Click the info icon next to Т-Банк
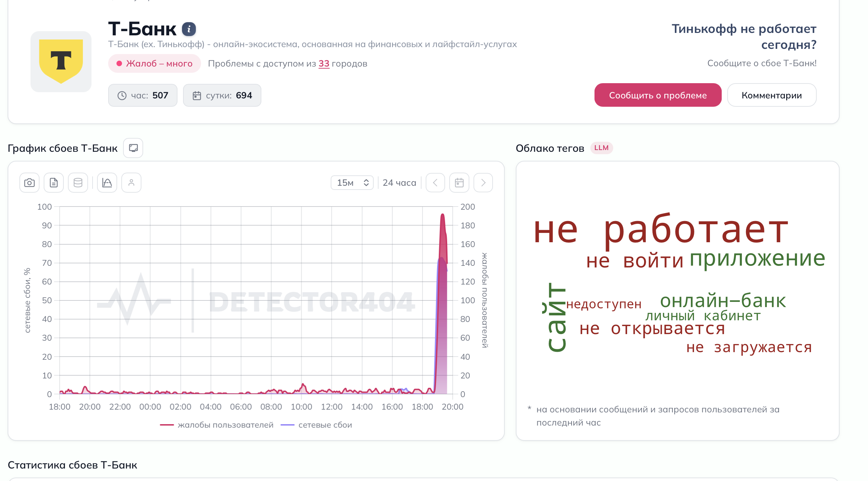The width and height of the screenshot is (868, 481). point(189,29)
